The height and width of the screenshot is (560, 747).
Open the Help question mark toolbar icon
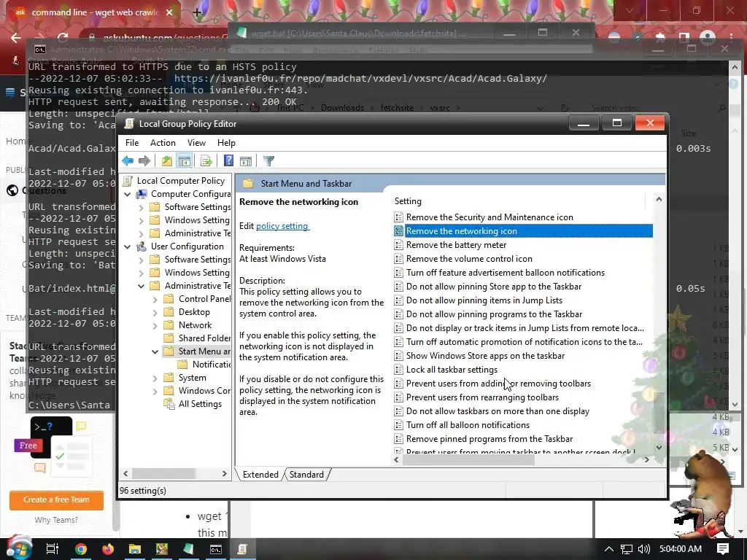click(228, 161)
